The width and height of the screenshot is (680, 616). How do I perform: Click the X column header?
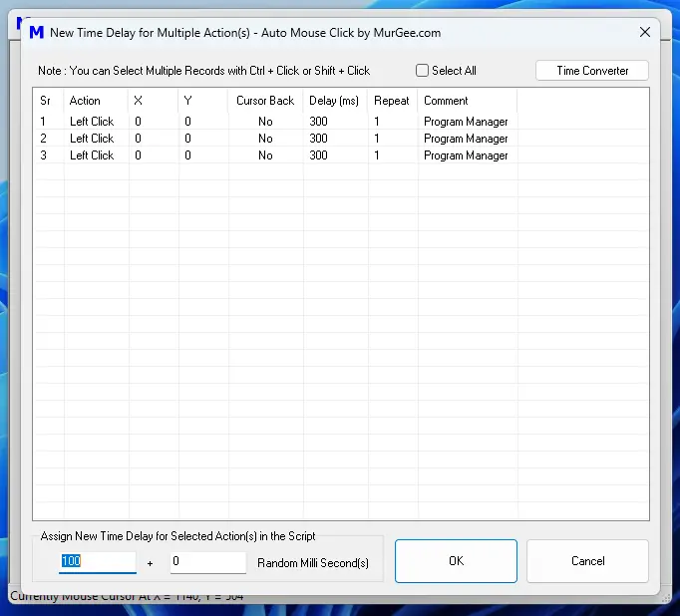click(154, 101)
